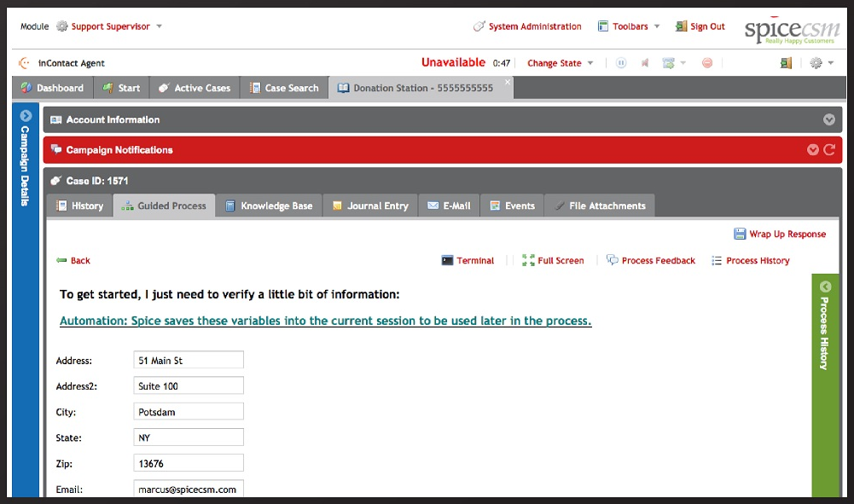Viewport: 854px width, 504px height.
Task: Collapse the Account Information section
Action: click(828, 119)
